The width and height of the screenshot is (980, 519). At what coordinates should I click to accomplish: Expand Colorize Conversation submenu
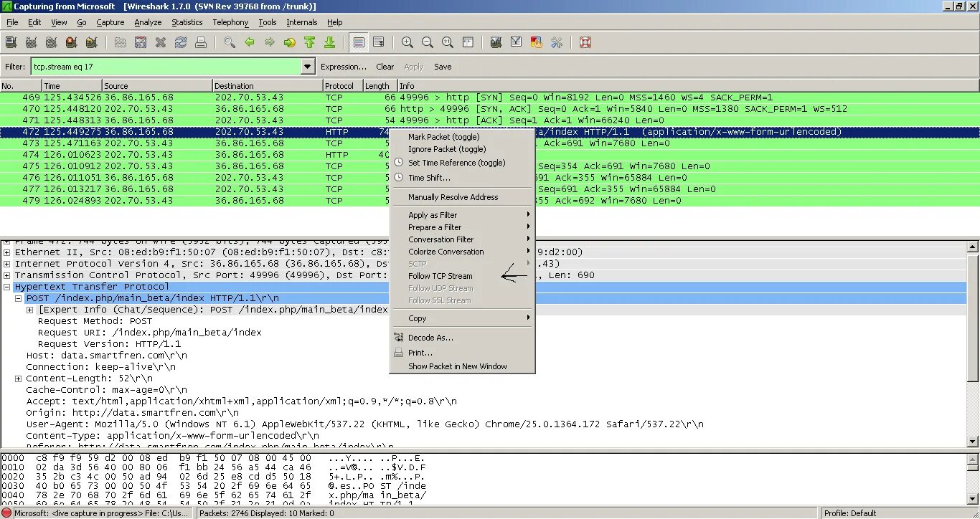(x=463, y=252)
